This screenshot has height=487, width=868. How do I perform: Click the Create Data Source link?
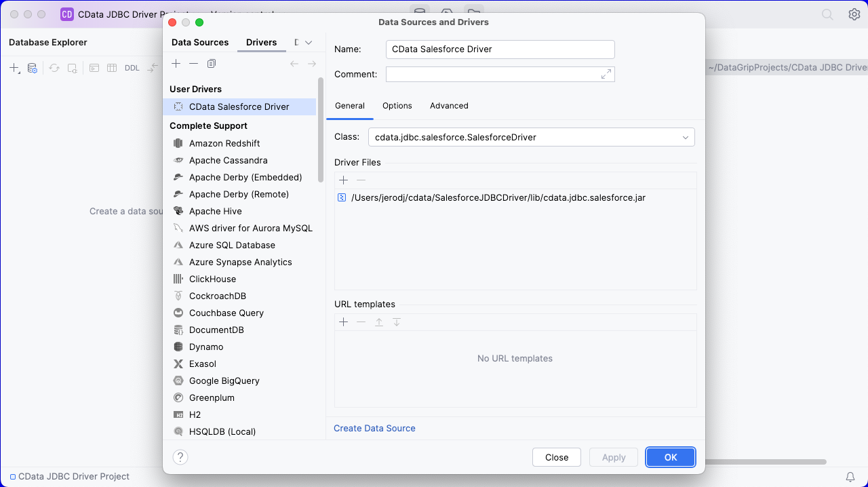374,429
